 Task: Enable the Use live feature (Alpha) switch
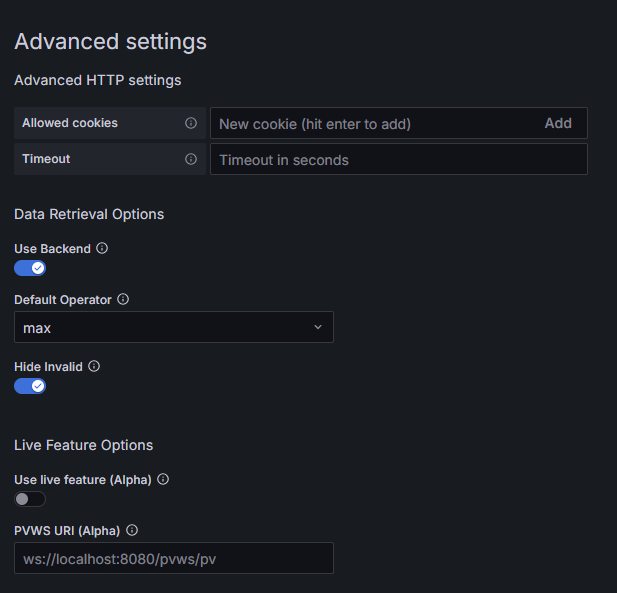pyautogui.click(x=30, y=499)
